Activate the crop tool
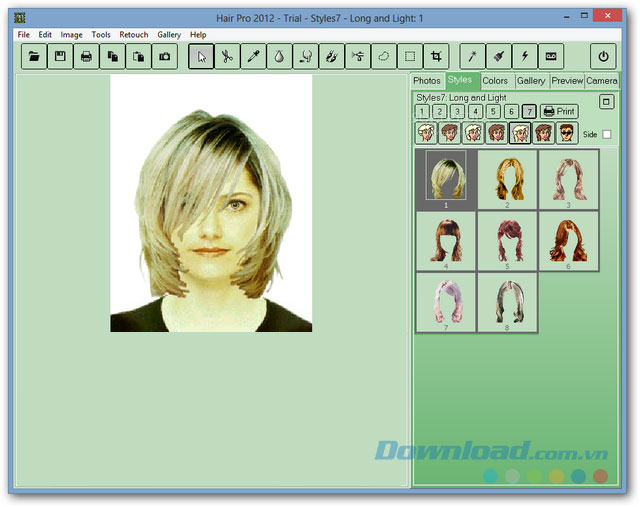Image resolution: width=640 pixels, height=507 pixels. coord(436,56)
